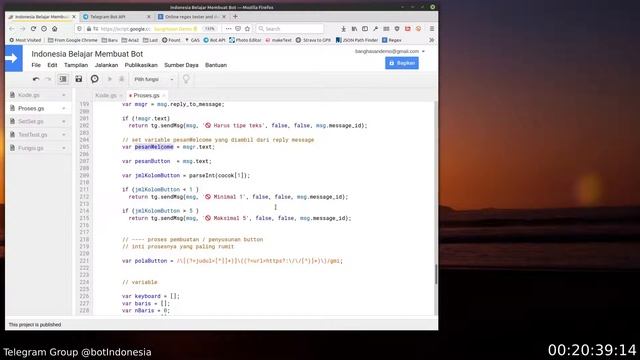Expand the SetSet.gs file options arrow

coord(64,122)
